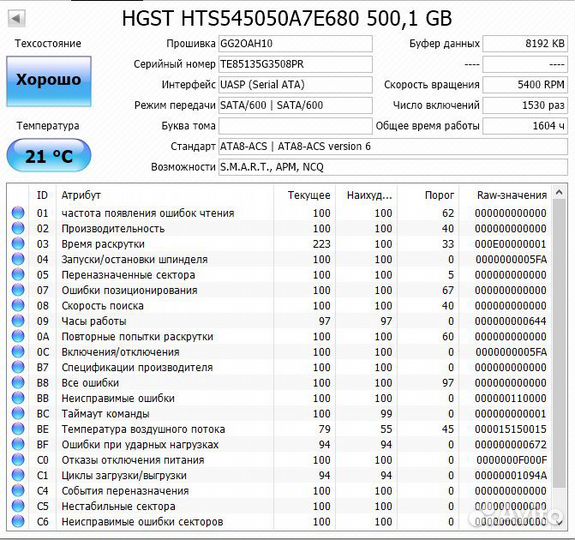575x540 pixels.
Task: Click status orb for Часы работы row
Action: click(x=18, y=320)
